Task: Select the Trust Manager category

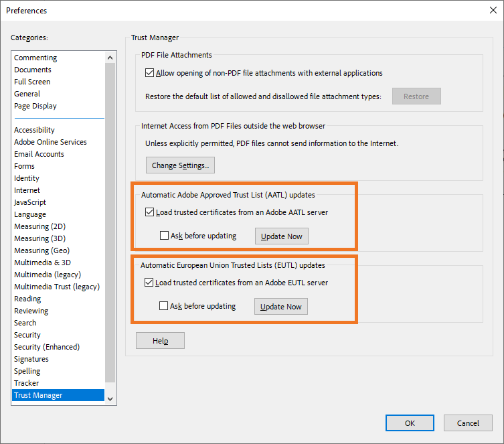Action: 58,395
